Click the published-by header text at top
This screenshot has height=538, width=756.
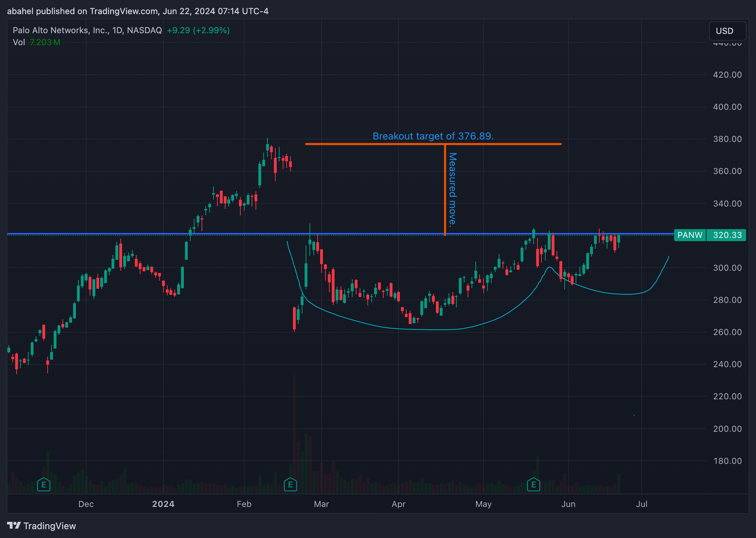point(138,11)
